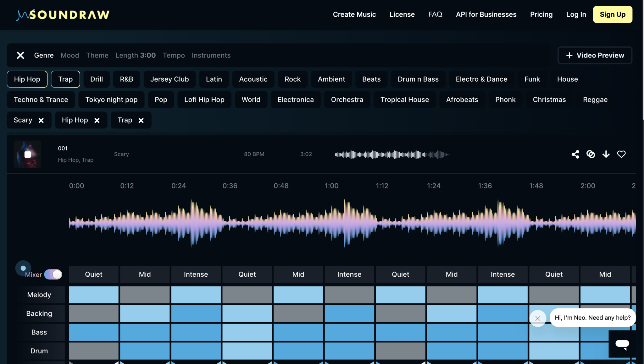The width and height of the screenshot is (644, 364).
Task: Remove the Scary filter tag
Action: click(x=41, y=120)
